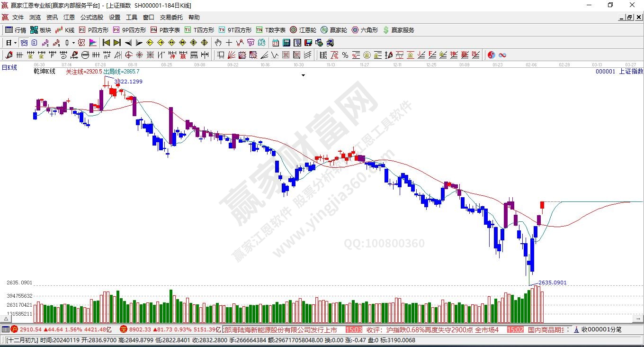Image resolution: width=644 pixels, height=347 pixels.
Task: Click the 2635.0901 low price label on chart
Action: pyautogui.click(x=552, y=283)
